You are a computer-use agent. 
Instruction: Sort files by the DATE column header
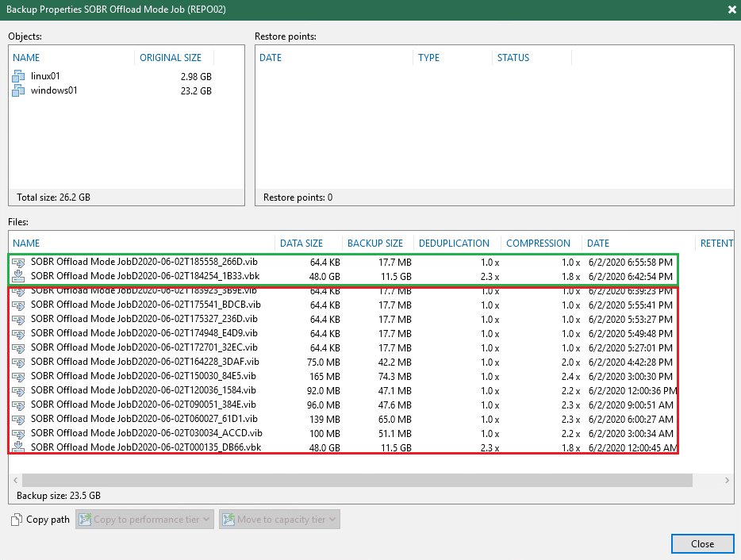pyautogui.click(x=598, y=244)
